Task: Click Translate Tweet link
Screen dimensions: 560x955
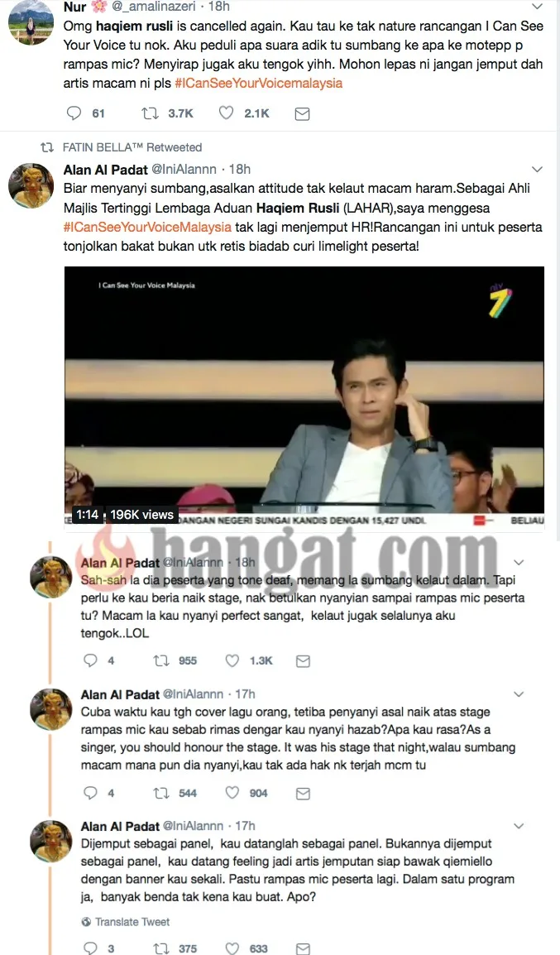Action: pos(126,922)
